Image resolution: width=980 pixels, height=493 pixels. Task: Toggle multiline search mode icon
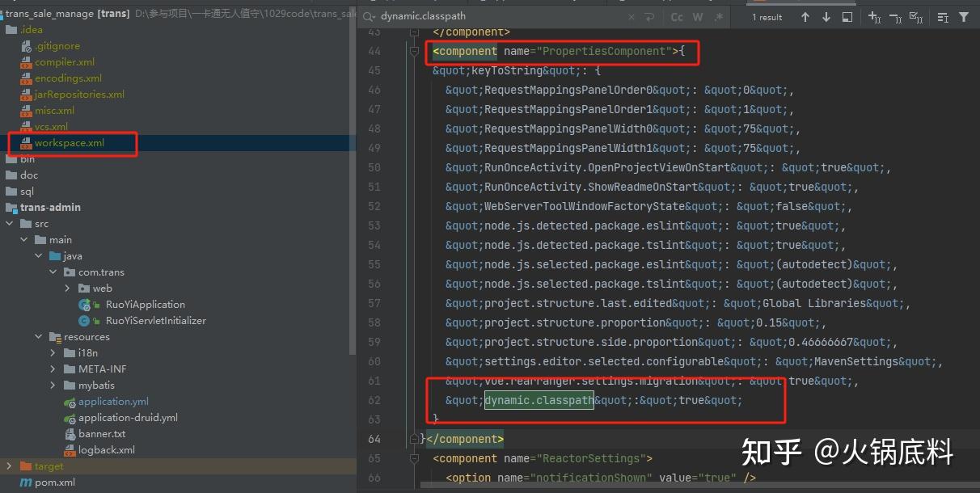pos(847,17)
